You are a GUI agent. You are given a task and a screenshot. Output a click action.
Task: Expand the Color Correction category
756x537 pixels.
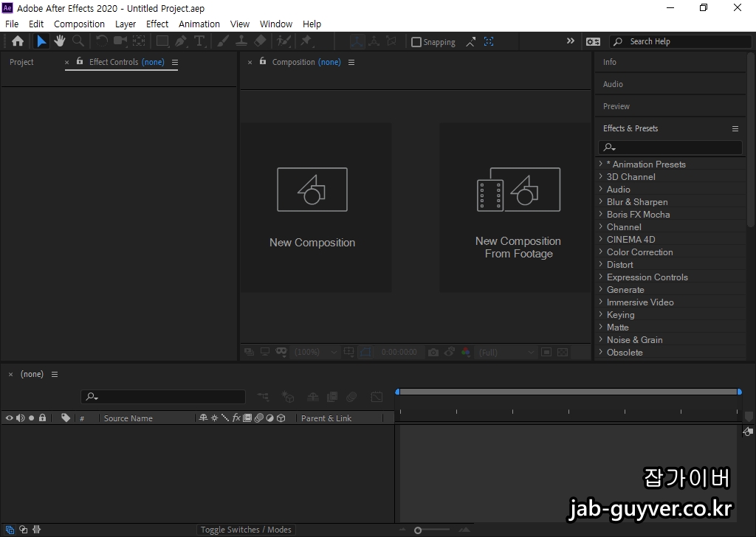click(601, 252)
